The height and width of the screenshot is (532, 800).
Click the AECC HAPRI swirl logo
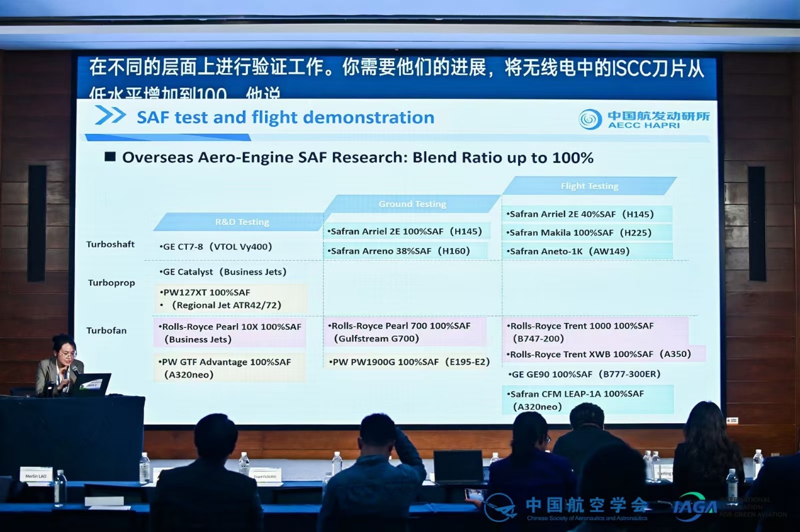click(590, 119)
